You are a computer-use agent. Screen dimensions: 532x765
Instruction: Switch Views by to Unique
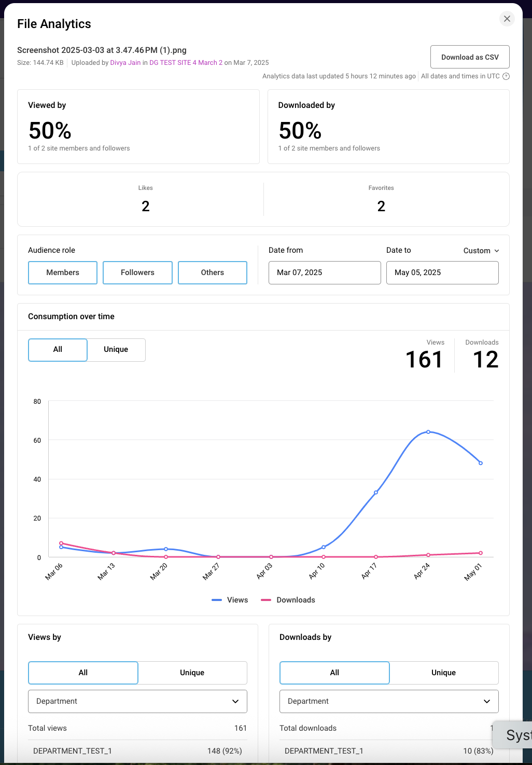pyautogui.click(x=192, y=673)
